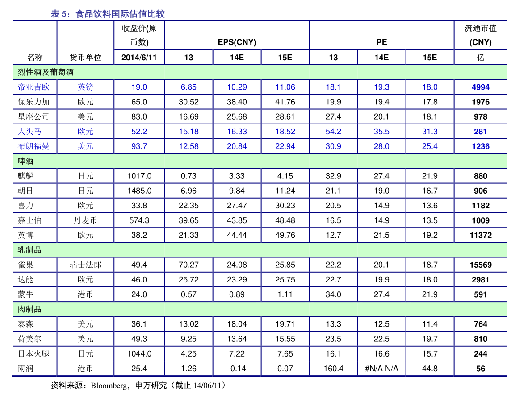Screen dimensions: 532x398
Task: Click 泰森 PE value 12.5
Action: point(381,324)
